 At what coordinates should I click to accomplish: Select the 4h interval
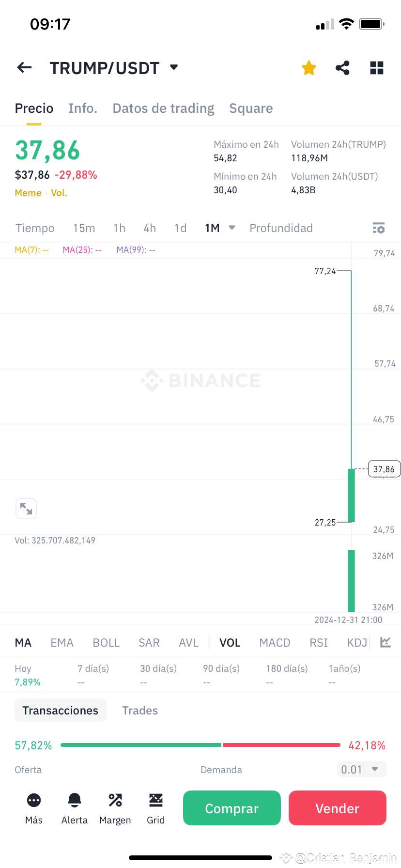(150, 228)
